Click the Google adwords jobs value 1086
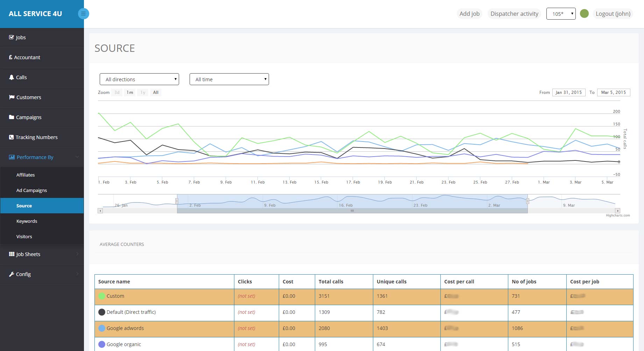Viewport: 644px width, 351px height. (x=517, y=328)
